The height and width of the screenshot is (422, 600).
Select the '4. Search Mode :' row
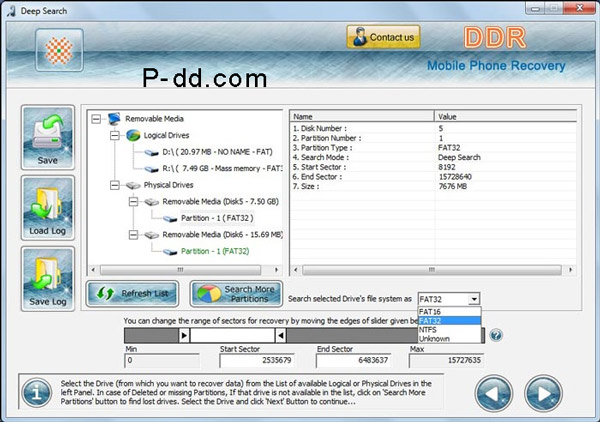tap(433, 157)
